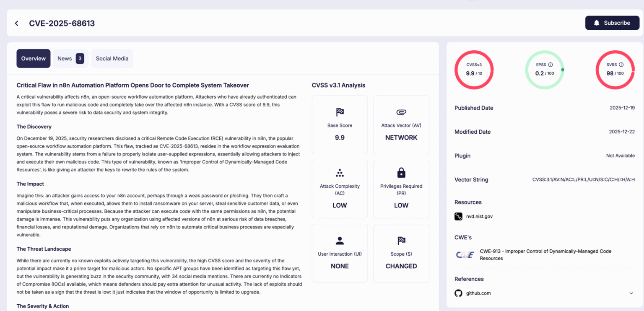
Task: Click the Attack Complexity dots icon
Action: coord(340,172)
